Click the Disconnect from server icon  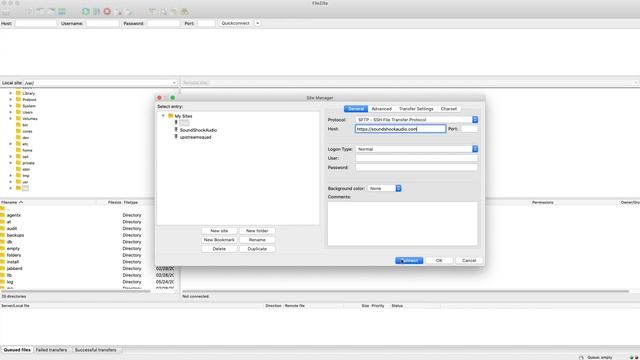click(x=118, y=12)
